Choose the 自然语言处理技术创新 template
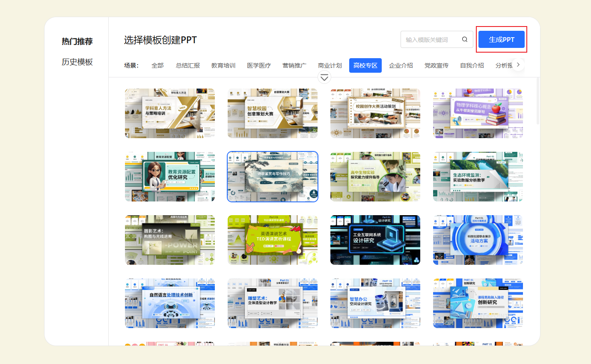The image size is (591, 364). tap(170, 303)
